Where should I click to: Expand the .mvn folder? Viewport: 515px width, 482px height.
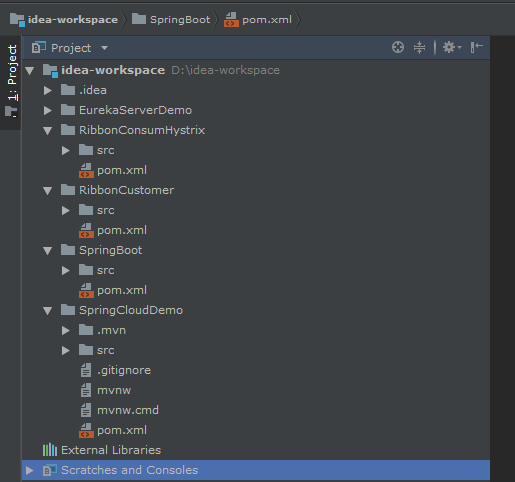[x=66, y=330]
